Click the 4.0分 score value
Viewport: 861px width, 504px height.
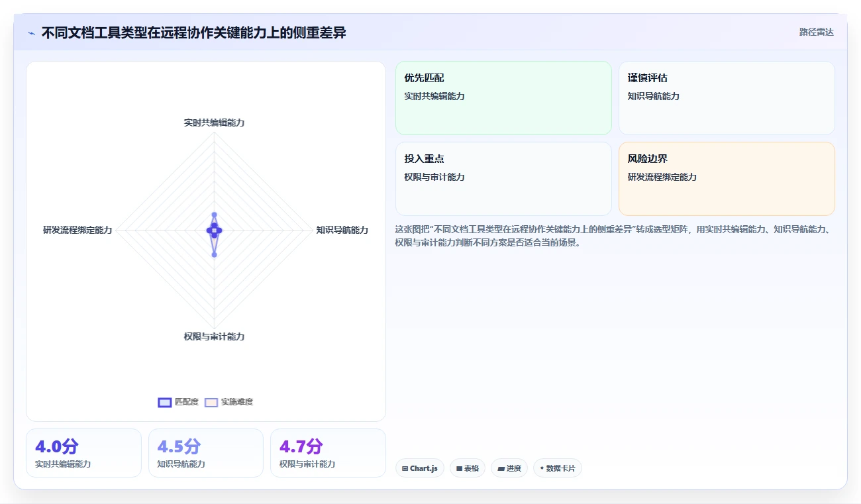56,446
